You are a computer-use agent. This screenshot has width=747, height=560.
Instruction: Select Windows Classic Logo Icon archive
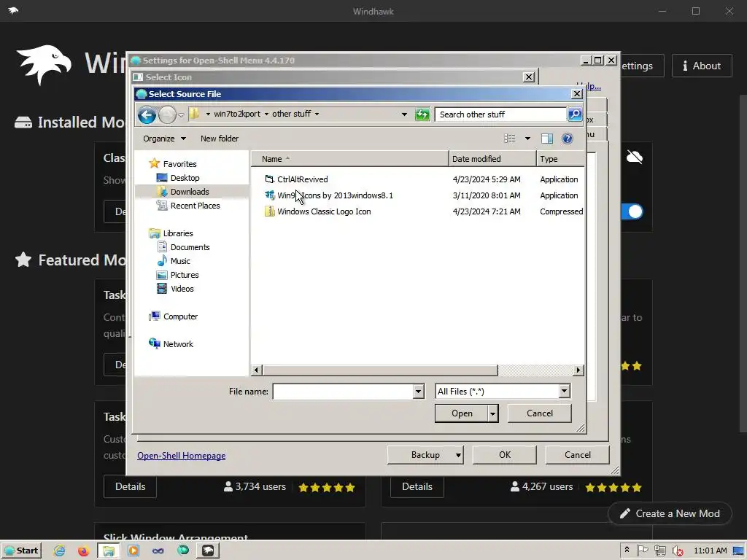point(324,211)
